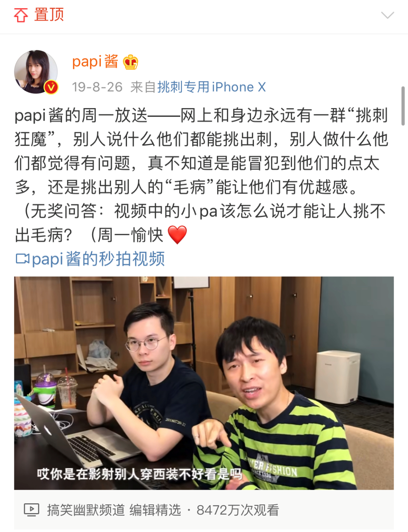Open the papi酱 username link
408x532 pixels.
(95, 62)
